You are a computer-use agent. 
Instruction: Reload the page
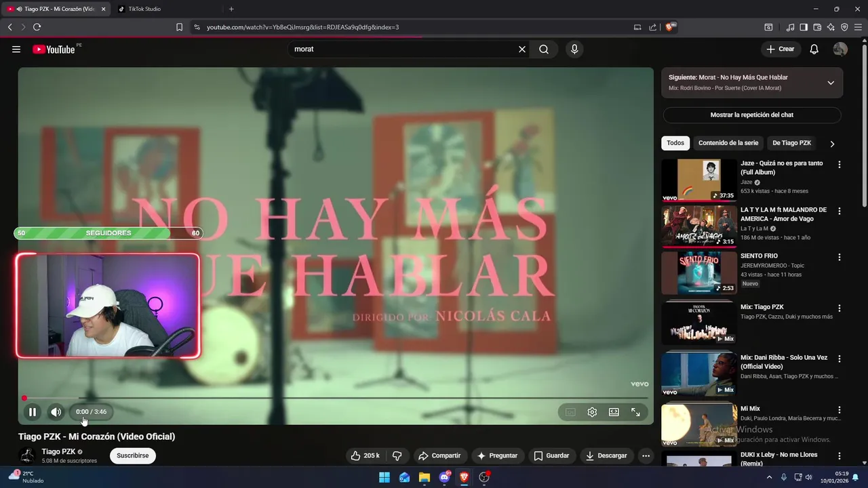[x=37, y=27]
